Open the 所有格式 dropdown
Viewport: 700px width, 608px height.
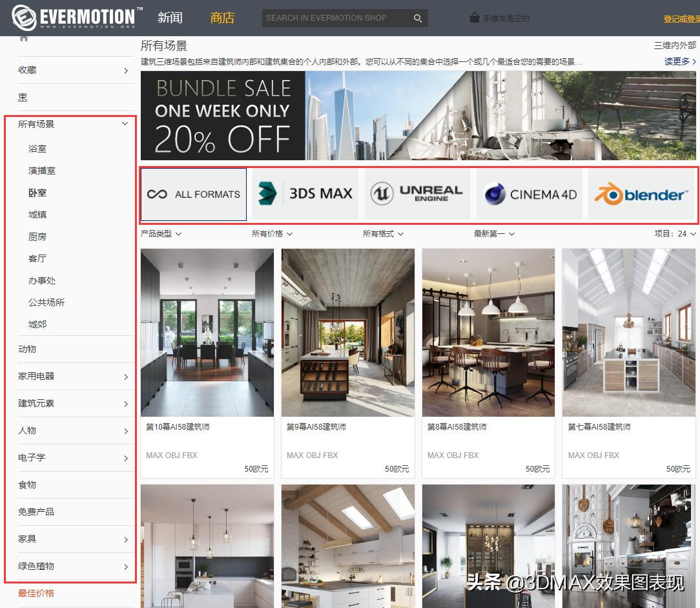pos(384,234)
